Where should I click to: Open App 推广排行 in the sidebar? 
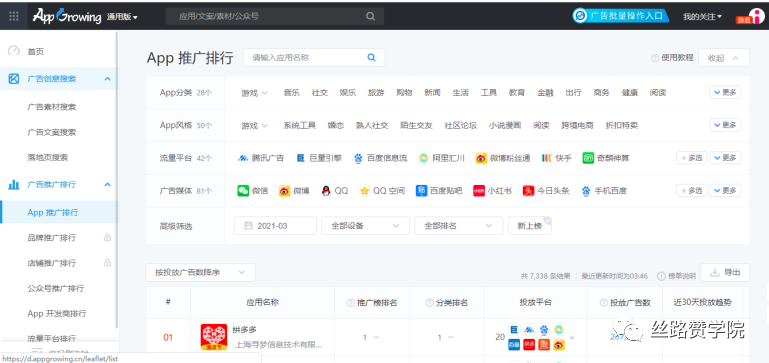click(53, 212)
